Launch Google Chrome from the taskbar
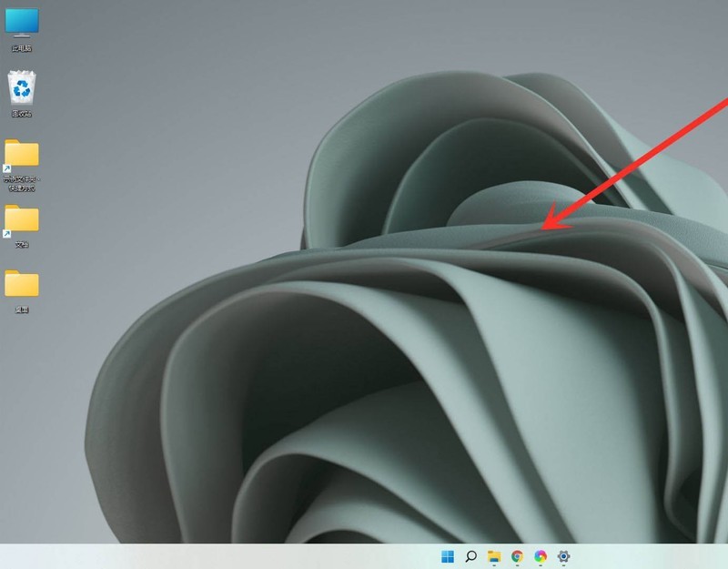The width and height of the screenshot is (728, 569). point(518,556)
